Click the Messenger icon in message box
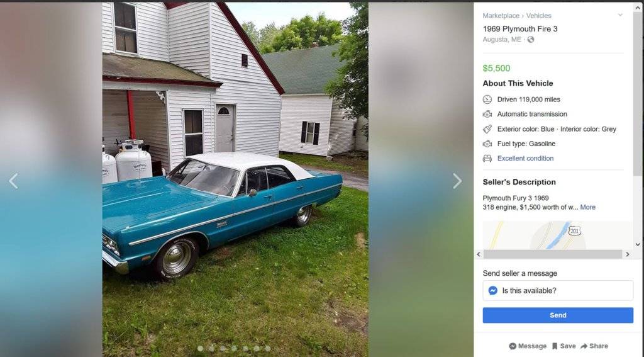 pos(493,291)
